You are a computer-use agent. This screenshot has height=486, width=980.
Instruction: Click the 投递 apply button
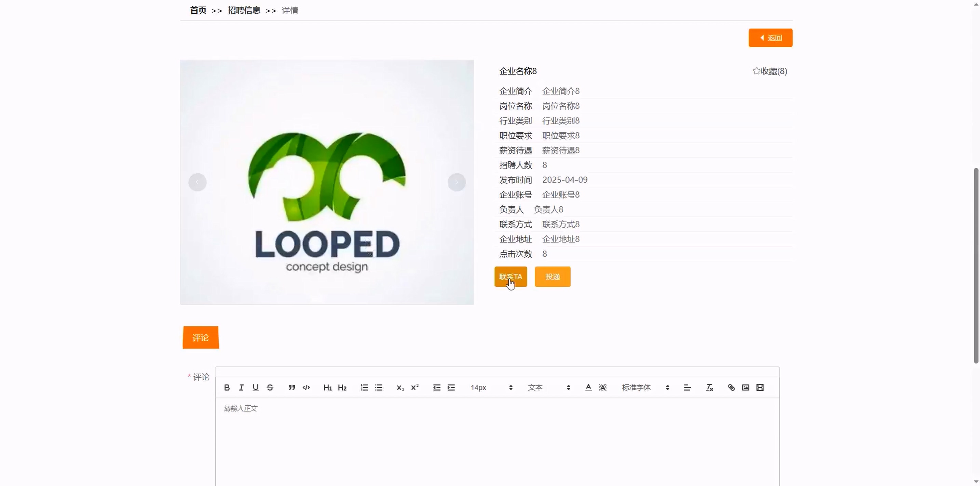tap(553, 277)
